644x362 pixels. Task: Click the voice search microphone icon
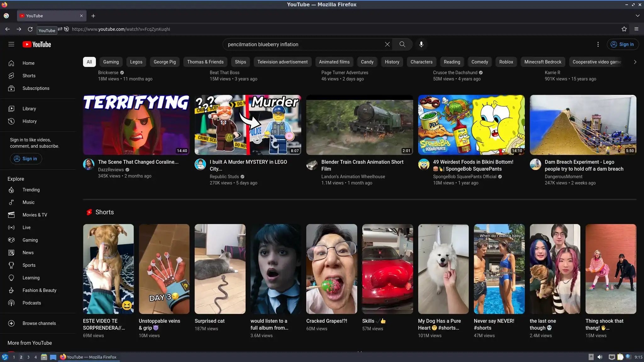coord(421,44)
